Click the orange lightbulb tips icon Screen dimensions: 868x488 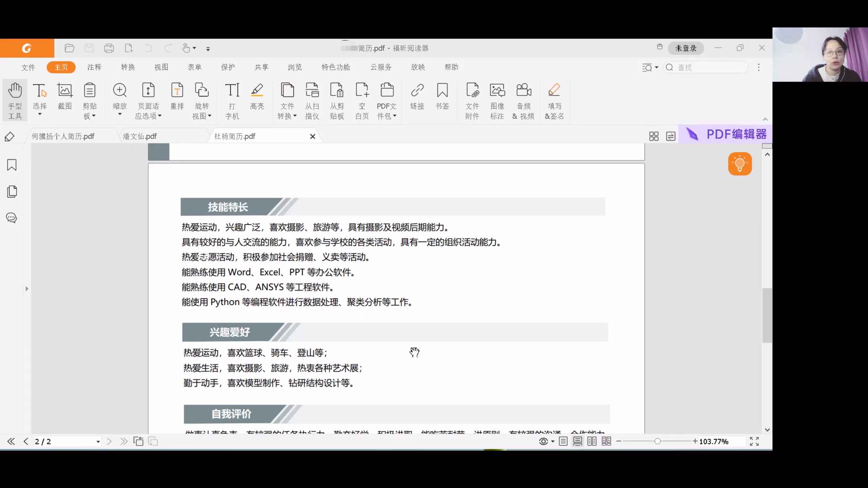pos(740,164)
